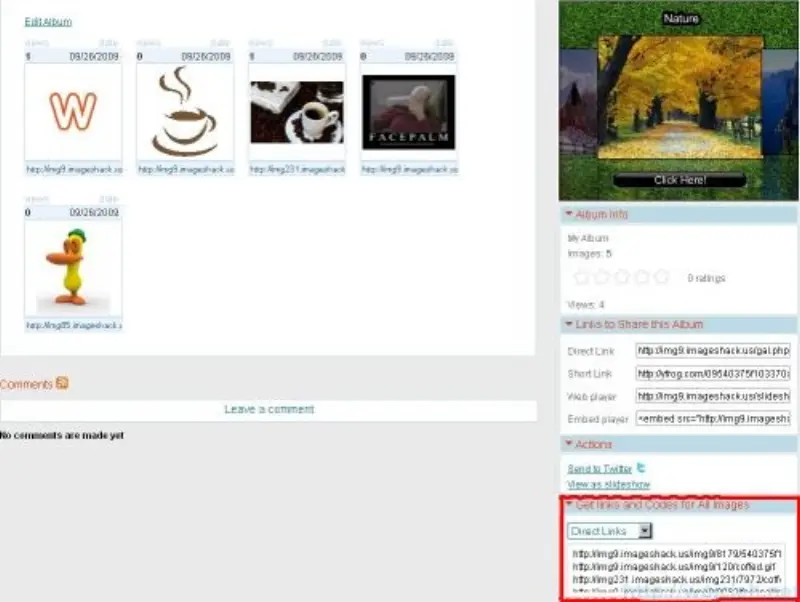Click the Comments RSS feed icon

(62, 383)
